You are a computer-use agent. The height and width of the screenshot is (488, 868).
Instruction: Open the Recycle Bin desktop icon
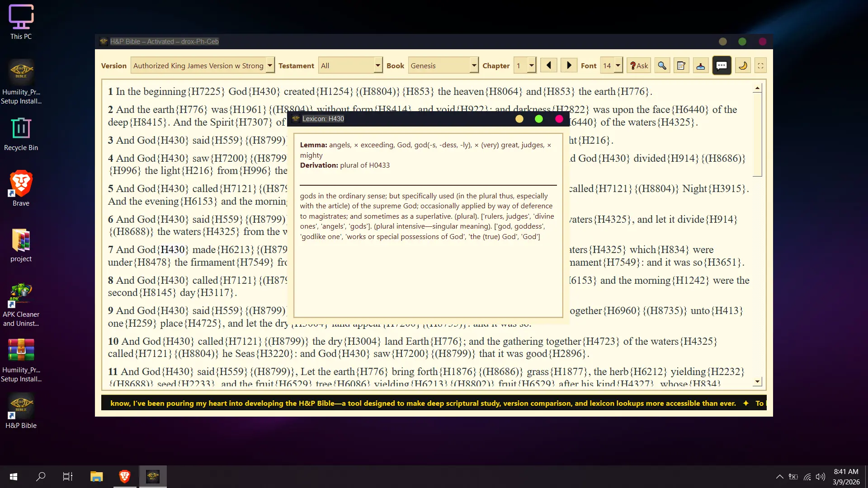(21, 134)
